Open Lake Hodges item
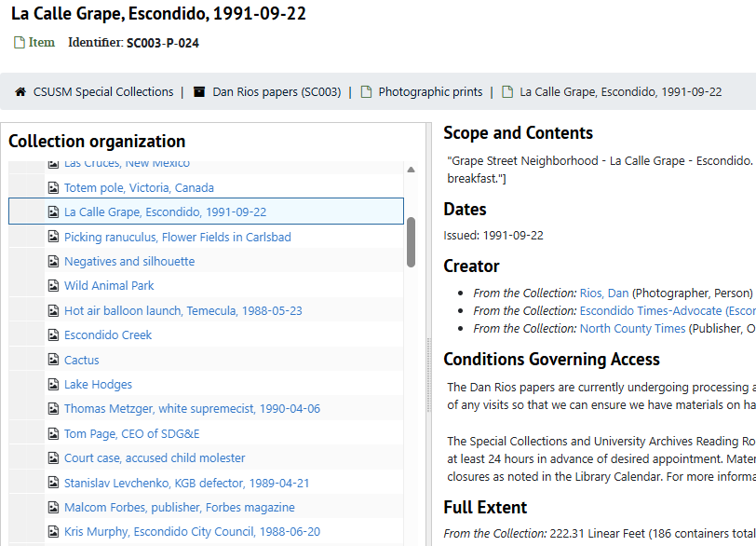 pos(98,385)
